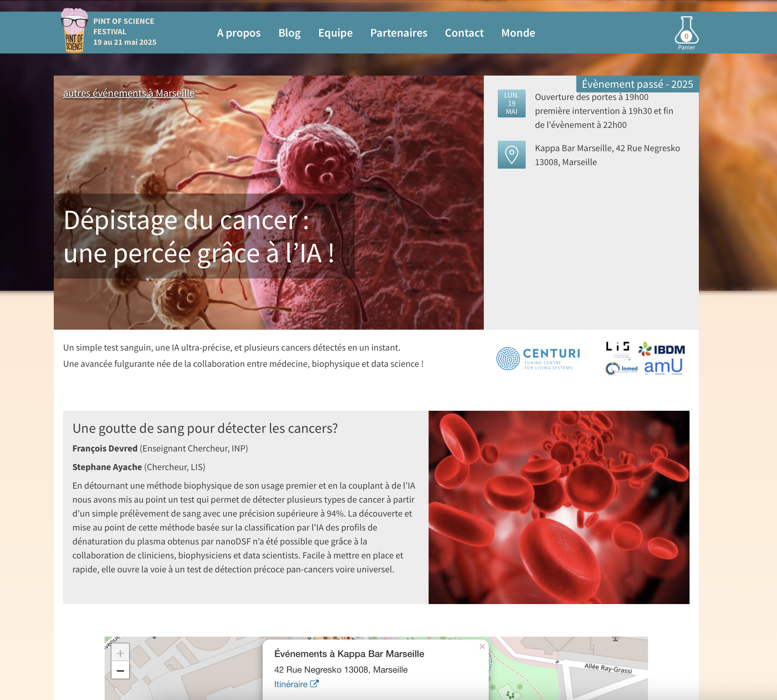777x700 pixels.
Task: Click the red blood cells image
Action: 558,507
